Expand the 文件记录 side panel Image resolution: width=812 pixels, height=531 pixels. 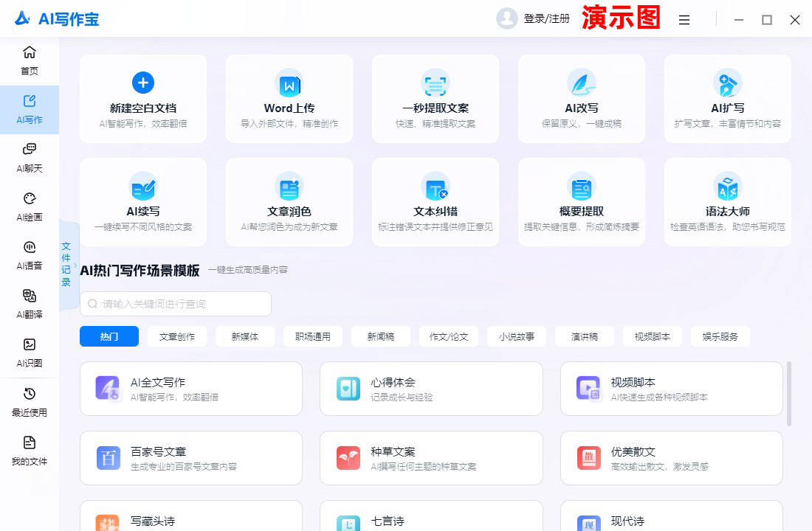tap(68, 265)
